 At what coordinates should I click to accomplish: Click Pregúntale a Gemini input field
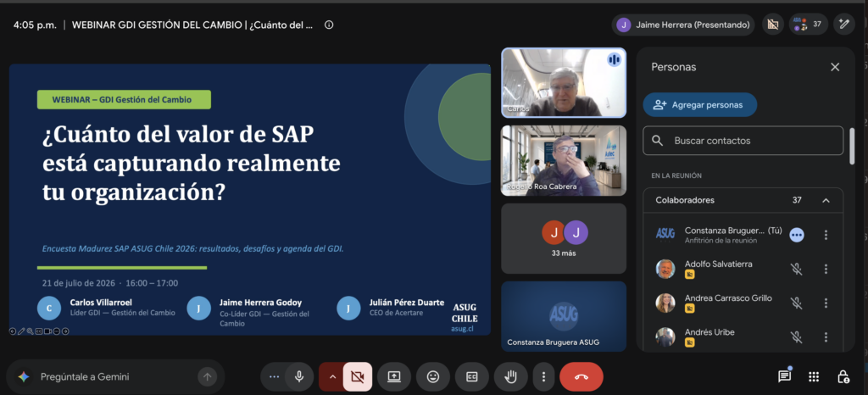pyautogui.click(x=116, y=376)
